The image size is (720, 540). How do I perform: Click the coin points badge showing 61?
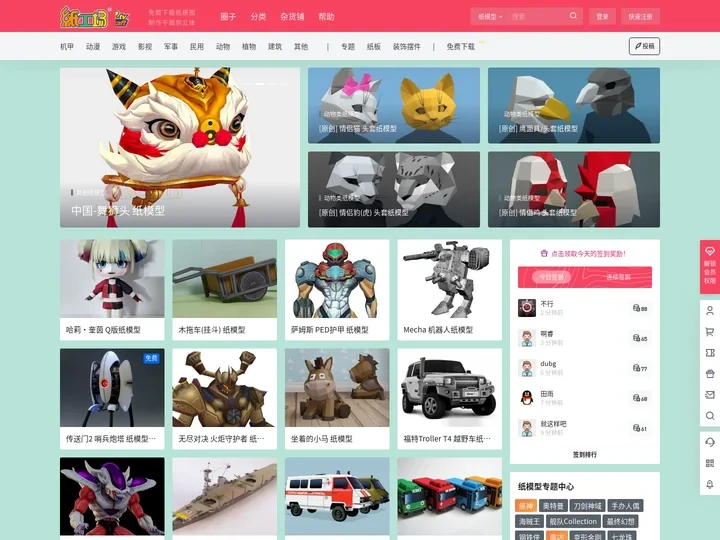click(x=640, y=428)
